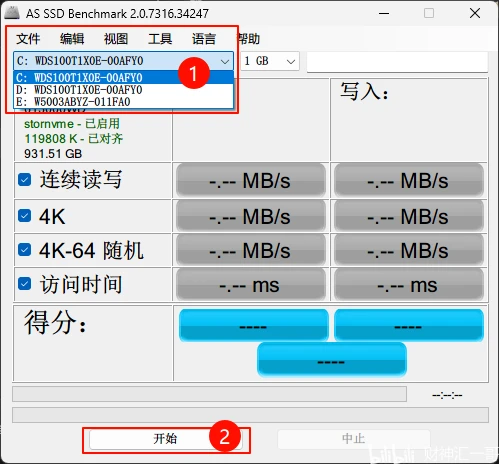Uncheck the 访问时间 test checkbox
The image size is (499, 464).
[24, 284]
